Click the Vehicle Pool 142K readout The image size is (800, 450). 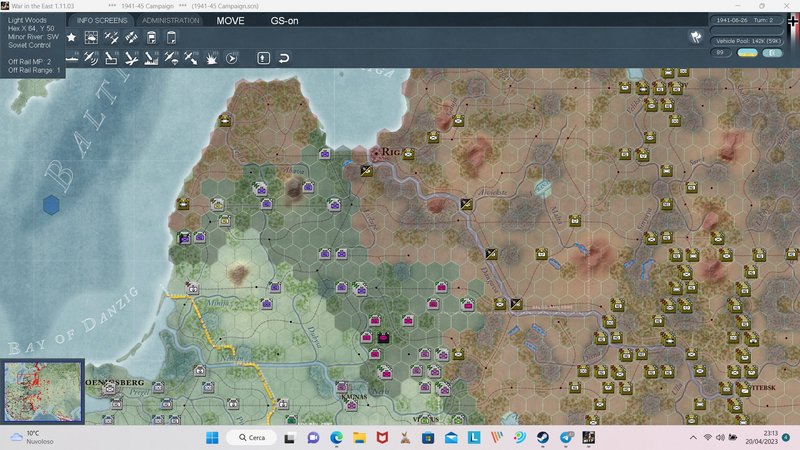pyautogui.click(x=747, y=41)
